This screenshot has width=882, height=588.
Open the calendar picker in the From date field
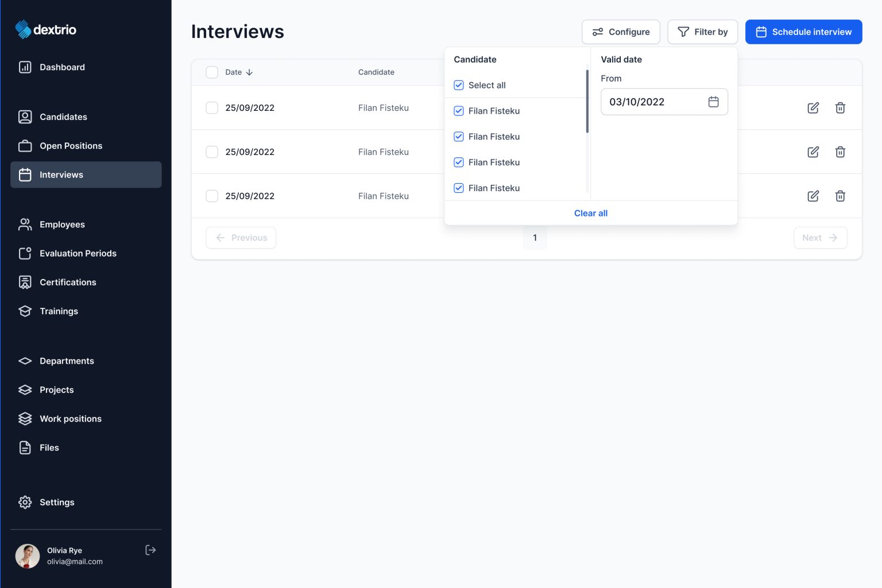click(x=713, y=102)
